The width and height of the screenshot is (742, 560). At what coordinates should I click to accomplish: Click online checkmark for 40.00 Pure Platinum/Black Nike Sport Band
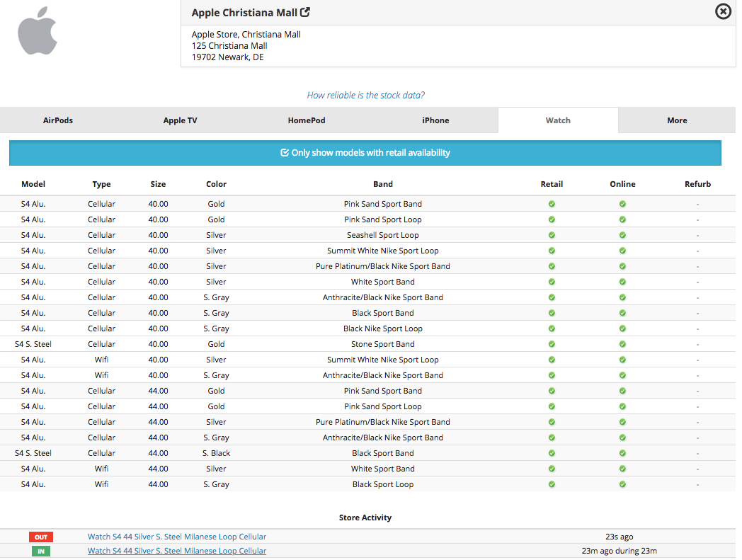point(623,266)
